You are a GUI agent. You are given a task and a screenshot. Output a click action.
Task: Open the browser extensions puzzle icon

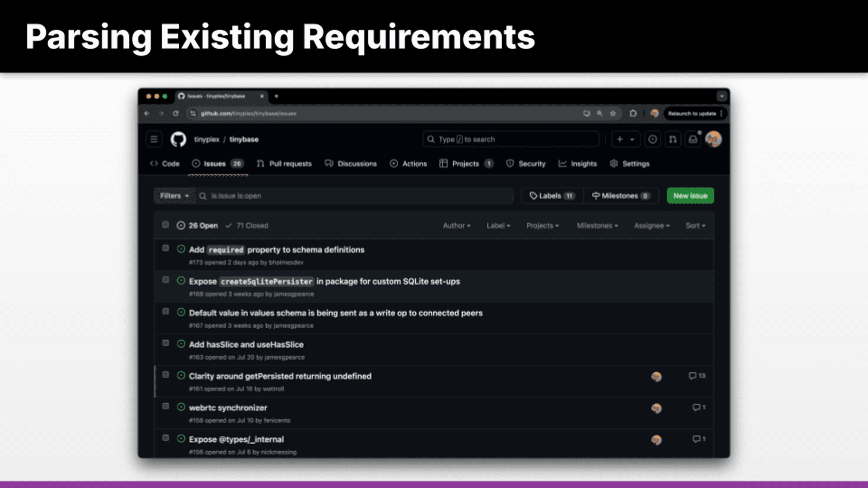[633, 113]
